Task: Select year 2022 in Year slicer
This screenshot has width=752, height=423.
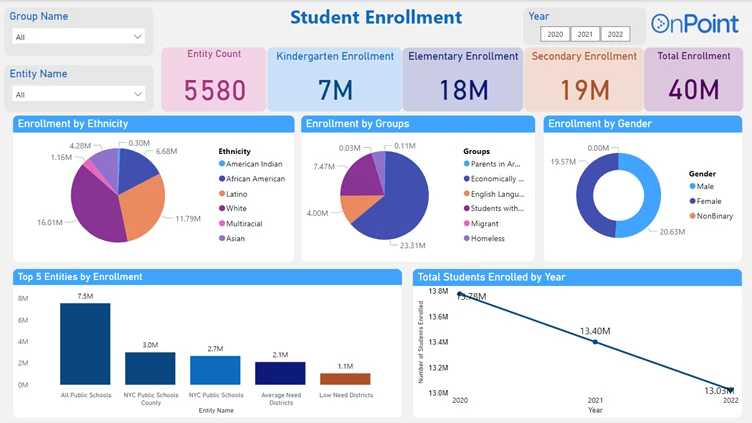Action: (615, 34)
